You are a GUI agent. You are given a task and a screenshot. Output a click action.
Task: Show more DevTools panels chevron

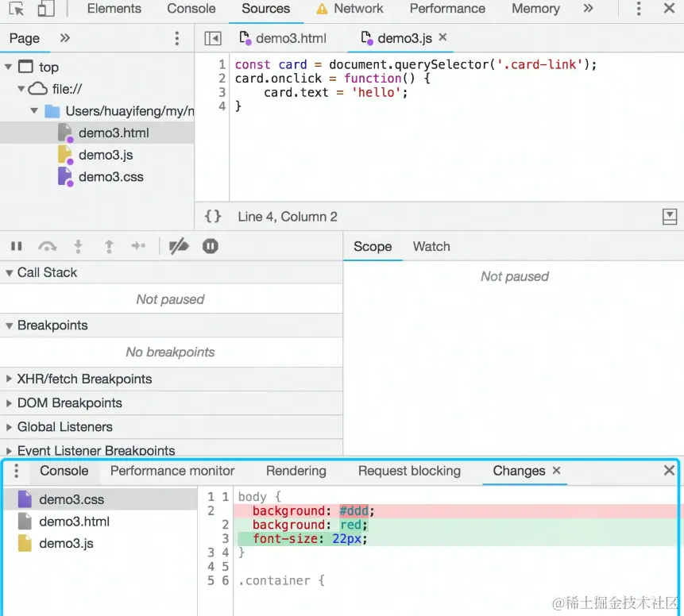(x=588, y=8)
